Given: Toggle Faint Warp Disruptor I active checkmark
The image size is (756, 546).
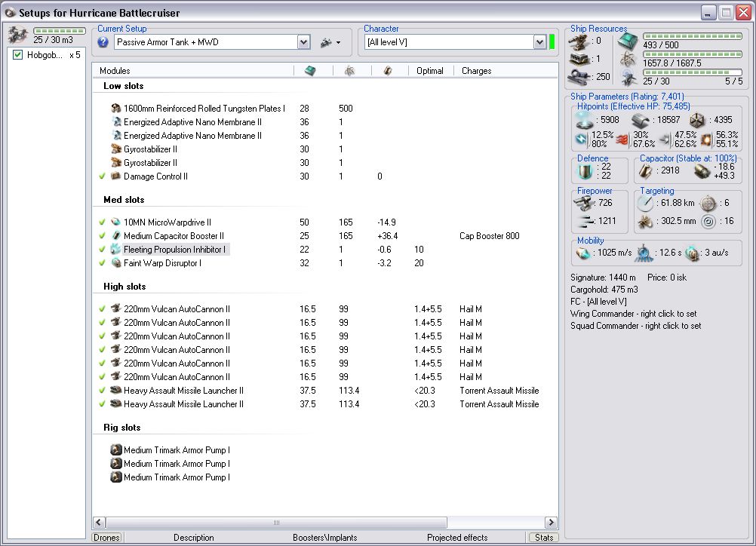Looking at the screenshot, I should [x=102, y=263].
